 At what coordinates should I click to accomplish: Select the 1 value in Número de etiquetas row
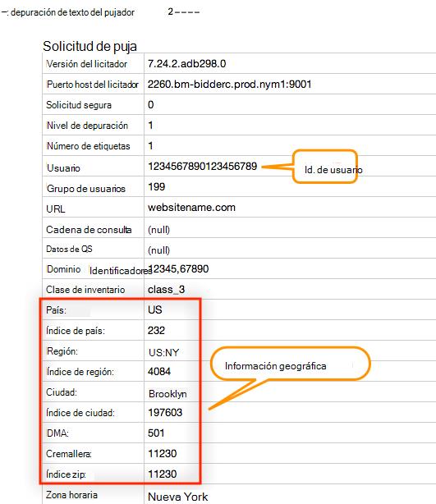(150, 146)
